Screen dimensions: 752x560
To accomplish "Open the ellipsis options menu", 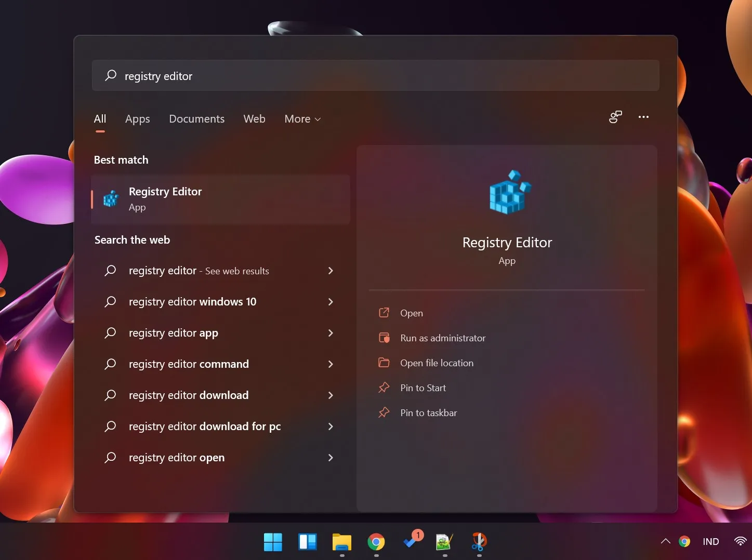I will 643,117.
